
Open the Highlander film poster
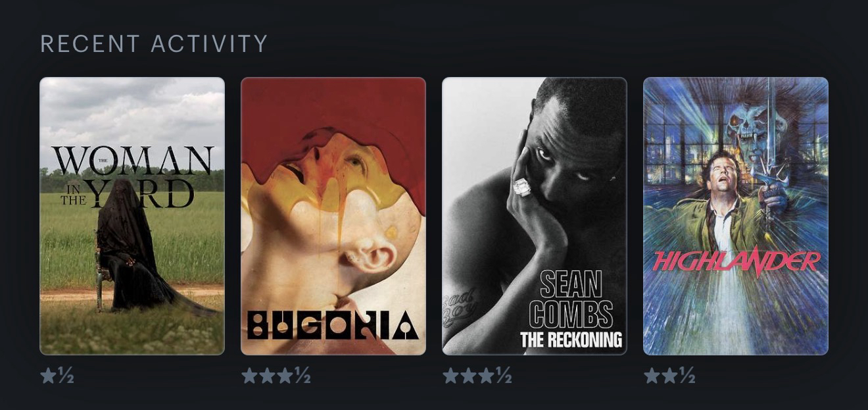tap(736, 217)
